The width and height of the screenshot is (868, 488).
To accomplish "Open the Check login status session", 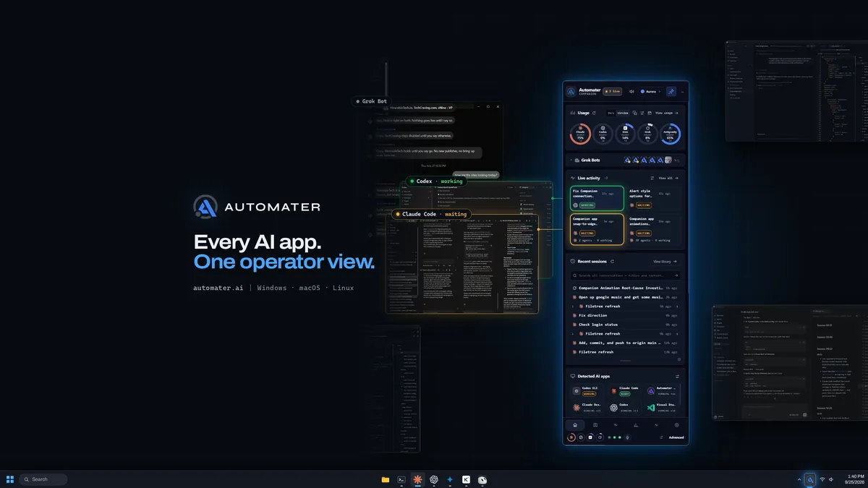I will pos(625,325).
